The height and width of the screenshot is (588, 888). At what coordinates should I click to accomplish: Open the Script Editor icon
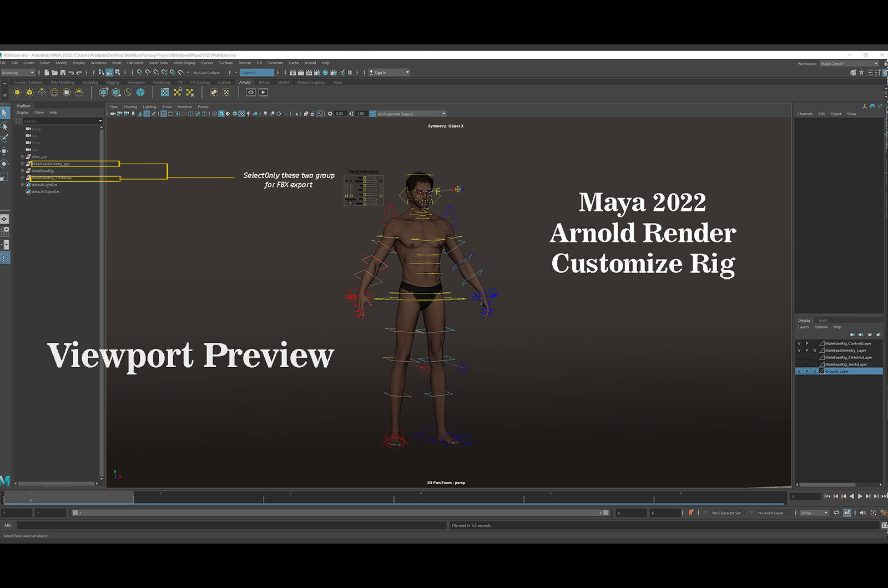click(884, 525)
